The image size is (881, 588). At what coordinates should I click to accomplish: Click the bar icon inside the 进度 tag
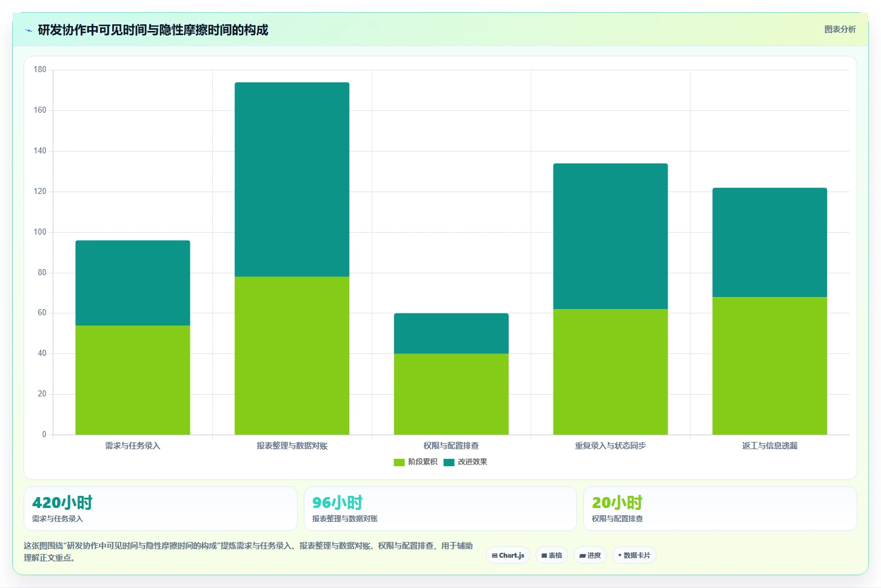coord(582,555)
